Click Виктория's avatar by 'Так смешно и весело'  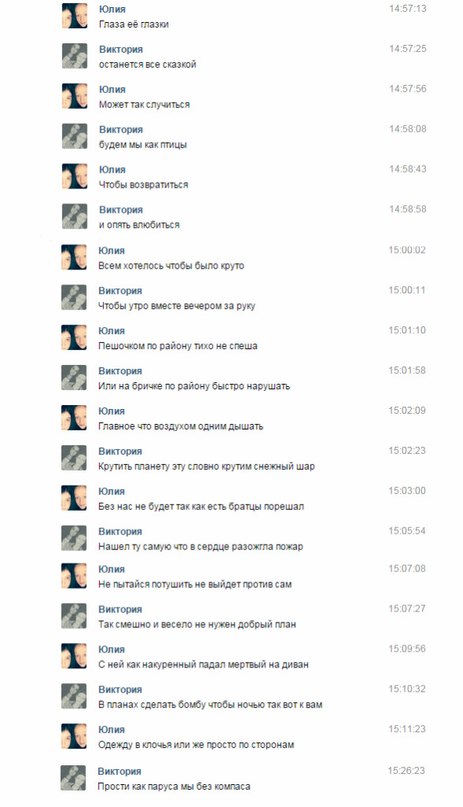[x=74, y=616]
